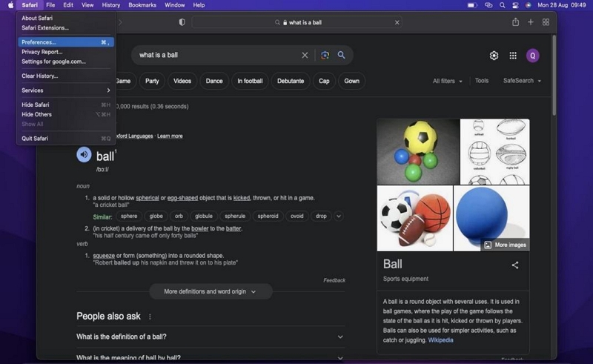Click the date and time in menu bar
Image resolution: width=593 pixels, height=364 pixels.
click(x=562, y=5)
